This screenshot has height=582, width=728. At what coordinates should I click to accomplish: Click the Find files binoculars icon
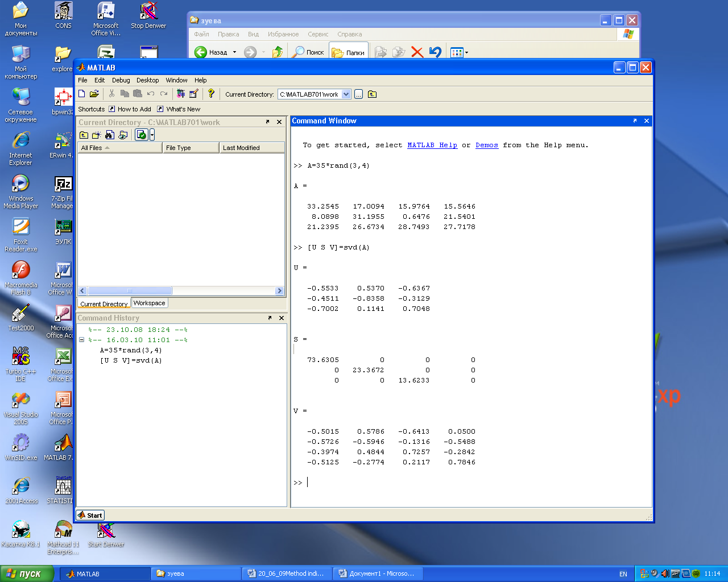[x=110, y=135]
